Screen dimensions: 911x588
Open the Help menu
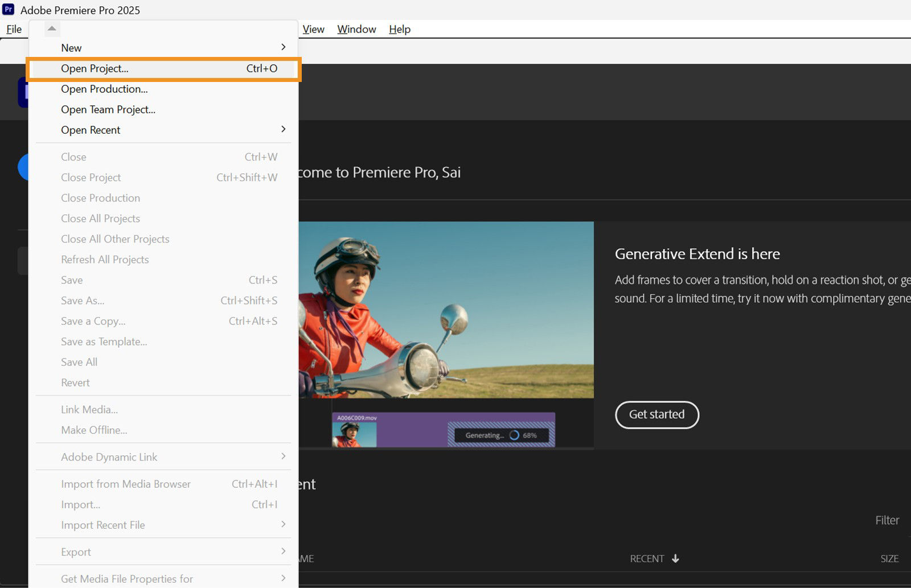coord(399,29)
